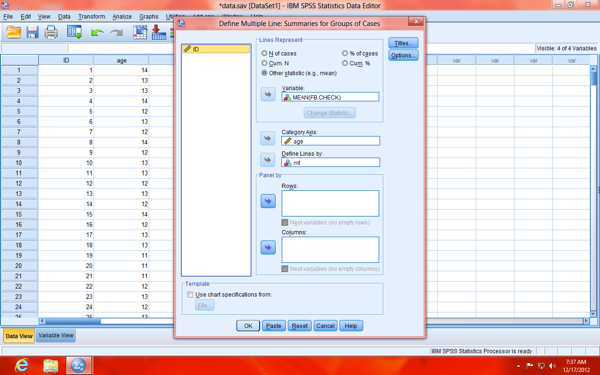Toggle Nest variables (no empty columns) checkbox
Image resolution: width=600 pixels, height=375 pixels.
[x=285, y=269]
